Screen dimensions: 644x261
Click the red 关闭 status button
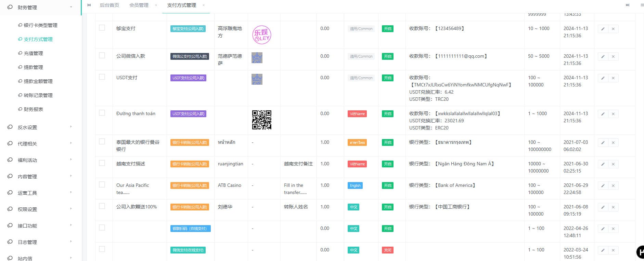(x=387, y=250)
